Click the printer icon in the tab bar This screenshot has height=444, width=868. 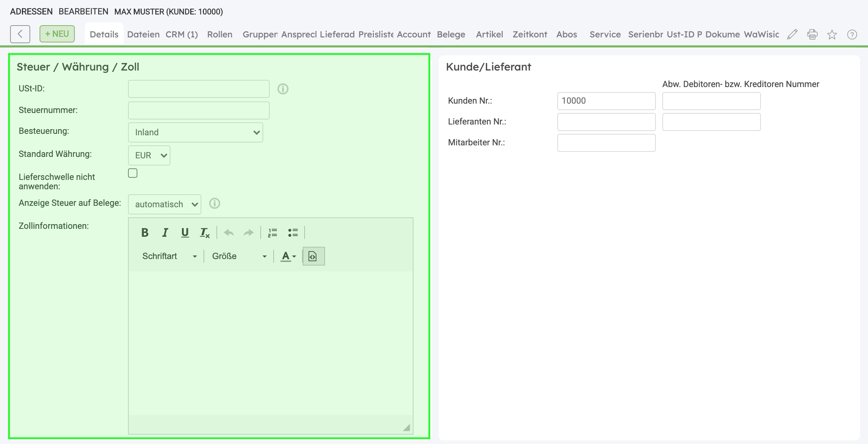(x=812, y=35)
